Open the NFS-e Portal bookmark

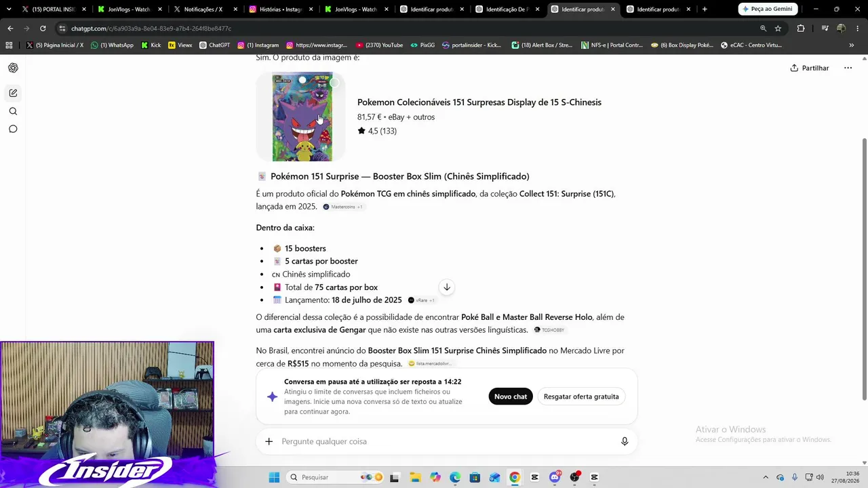(x=612, y=45)
